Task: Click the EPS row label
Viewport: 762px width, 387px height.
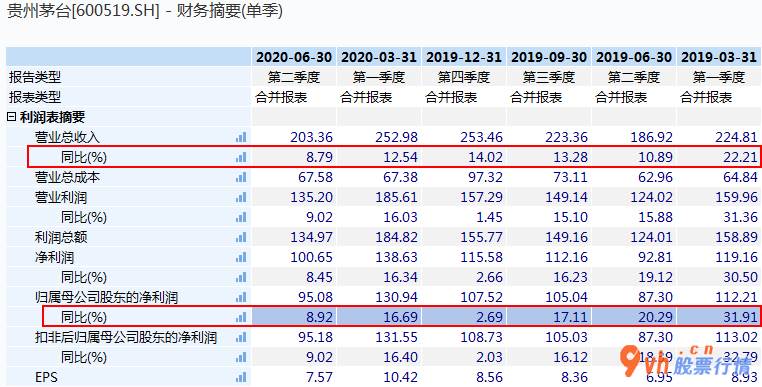Action: click(46, 377)
